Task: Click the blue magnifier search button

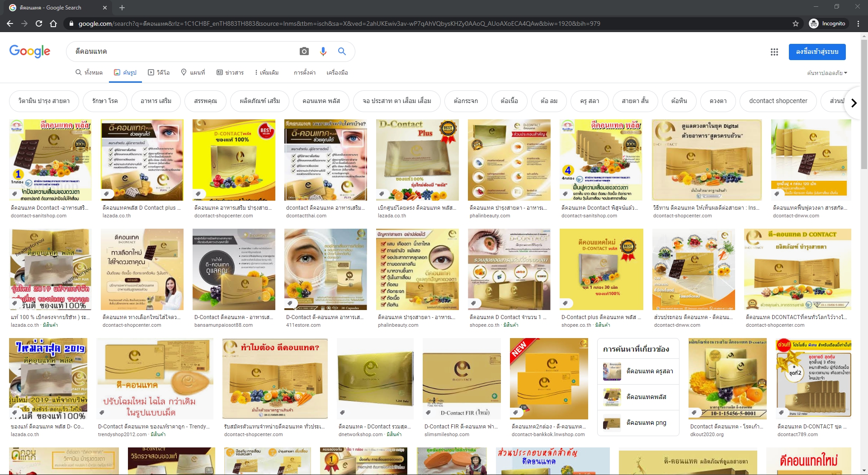Action: 342,52
